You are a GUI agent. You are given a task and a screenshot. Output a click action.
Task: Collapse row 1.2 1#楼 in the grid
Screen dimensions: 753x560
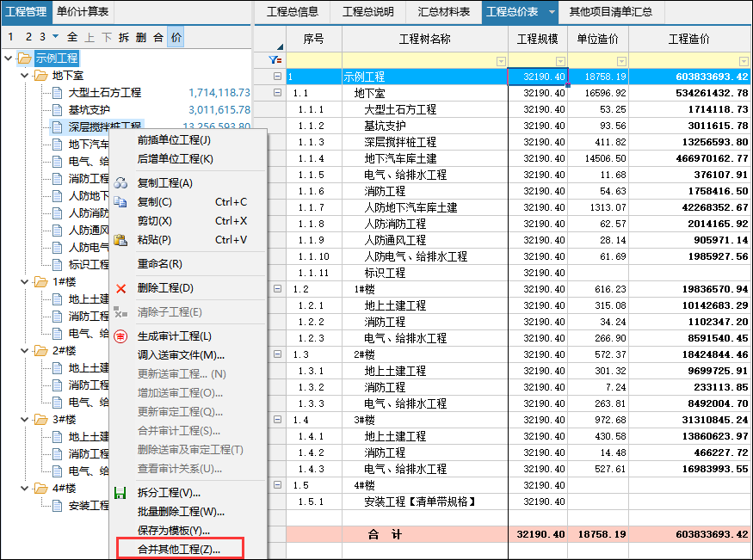pyautogui.click(x=277, y=289)
